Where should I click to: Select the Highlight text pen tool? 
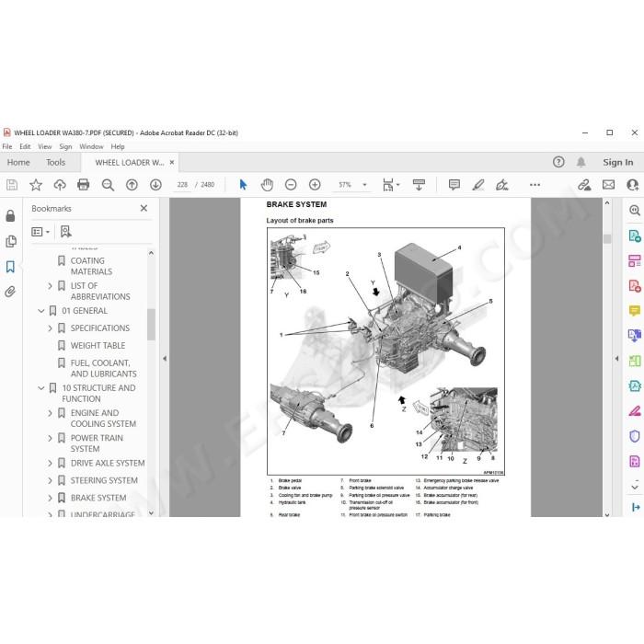[478, 185]
